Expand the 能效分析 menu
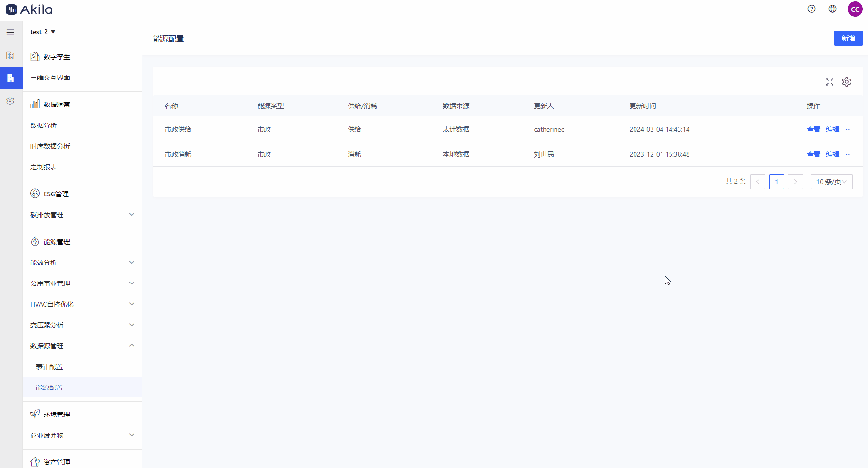This screenshot has height=468, width=868. click(x=82, y=263)
